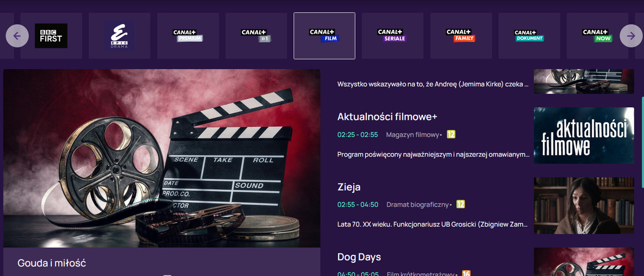The height and width of the screenshot is (276, 644).
Task: Click the description starting 'Lata 70. XX wieku'
Action: pyautogui.click(x=433, y=225)
